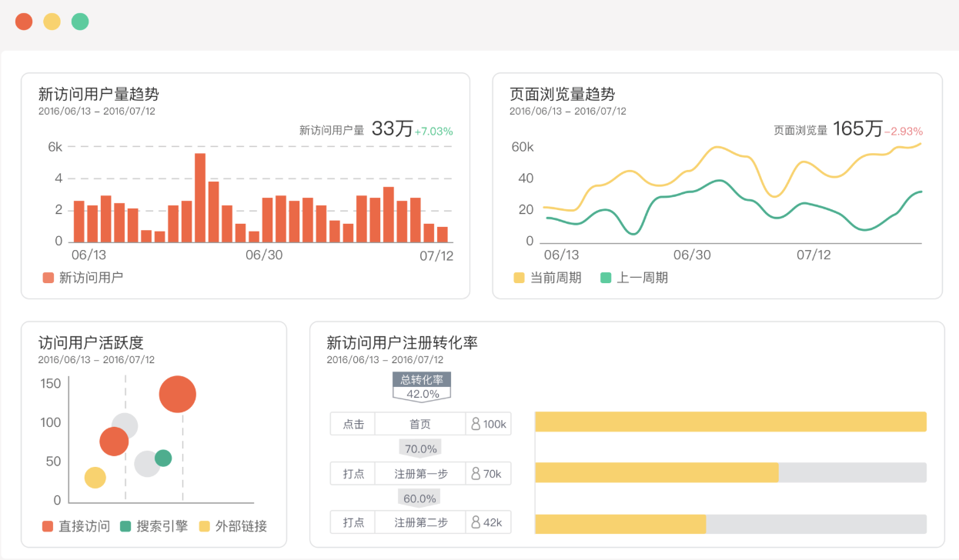Select the green bubble in activity chart
Viewport: 959px width, 560px height.
tap(163, 458)
